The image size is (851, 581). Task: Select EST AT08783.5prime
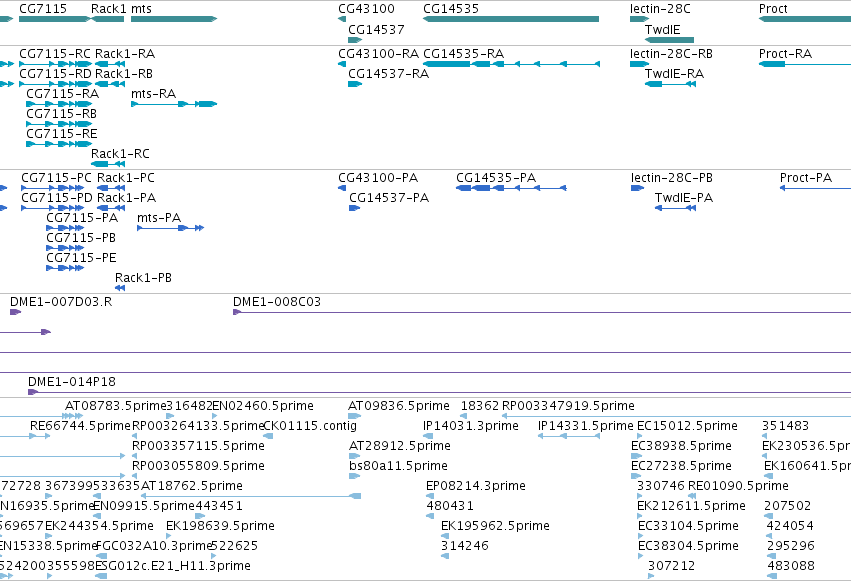115,406
